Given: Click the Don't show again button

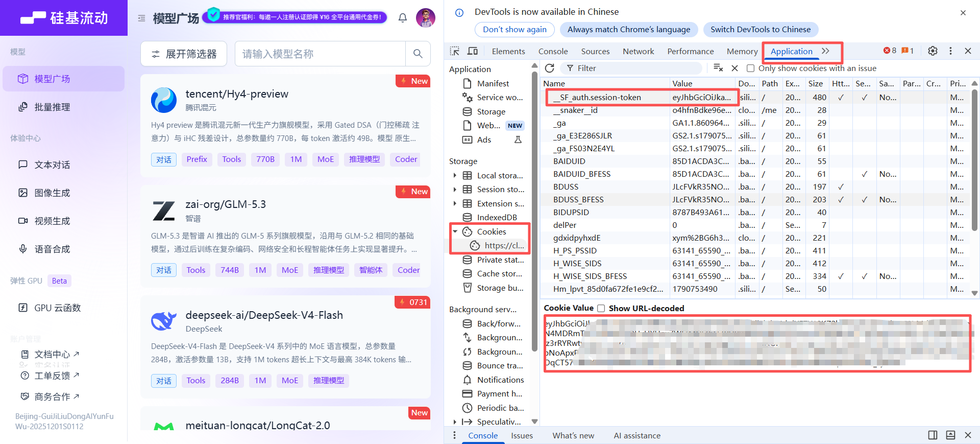Looking at the screenshot, I should pyautogui.click(x=514, y=30).
